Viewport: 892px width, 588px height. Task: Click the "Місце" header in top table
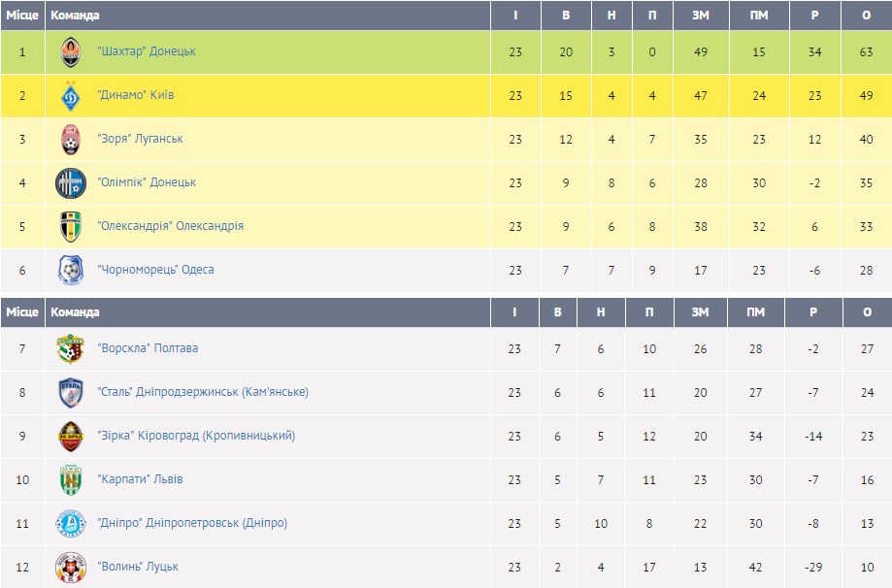pyautogui.click(x=22, y=16)
